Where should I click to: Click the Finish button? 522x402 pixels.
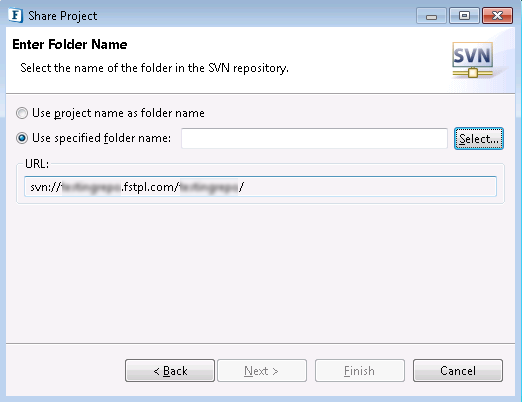point(360,370)
